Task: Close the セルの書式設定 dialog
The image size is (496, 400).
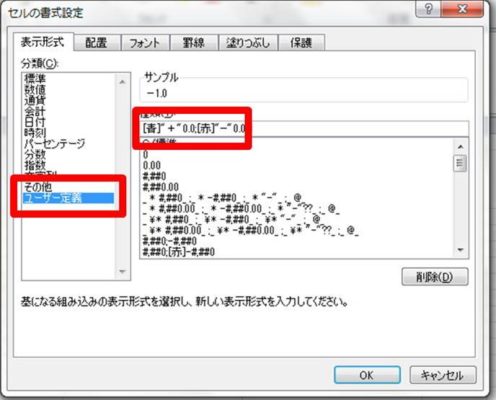Action: [462, 9]
